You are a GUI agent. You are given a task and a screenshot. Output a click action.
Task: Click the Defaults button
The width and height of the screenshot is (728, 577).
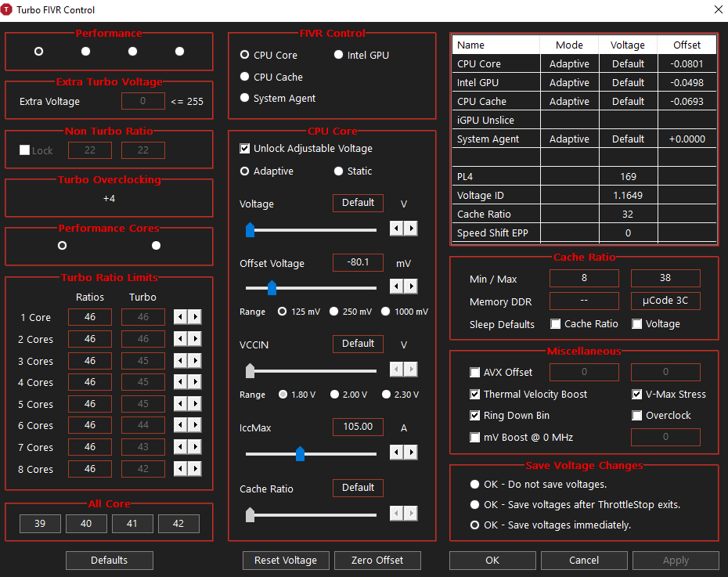click(109, 561)
